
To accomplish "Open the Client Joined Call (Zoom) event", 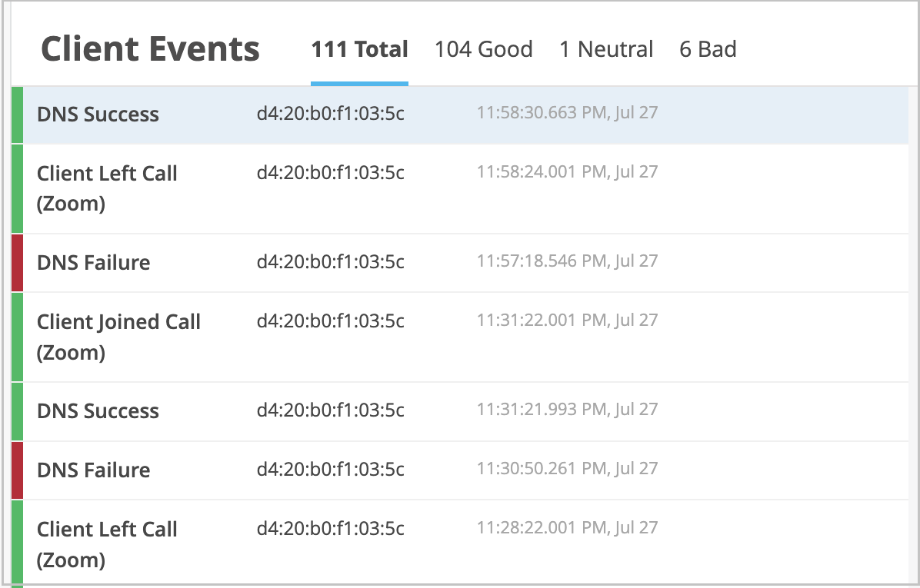I will [118, 337].
